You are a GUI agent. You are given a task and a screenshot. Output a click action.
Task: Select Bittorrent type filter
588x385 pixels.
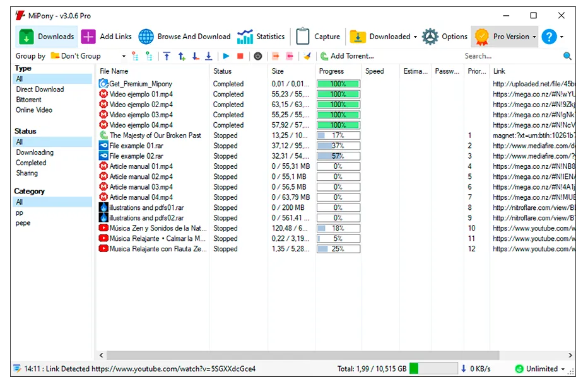pyautogui.click(x=28, y=100)
